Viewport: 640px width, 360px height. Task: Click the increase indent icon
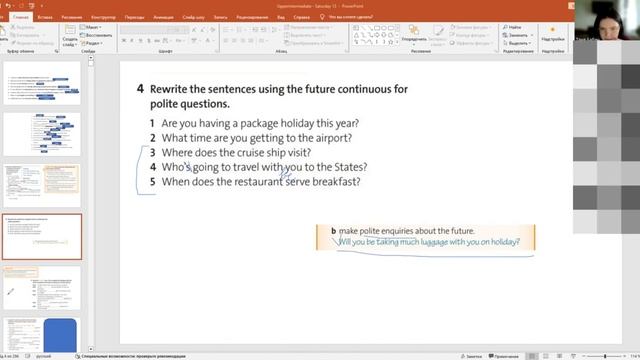click(x=264, y=30)
